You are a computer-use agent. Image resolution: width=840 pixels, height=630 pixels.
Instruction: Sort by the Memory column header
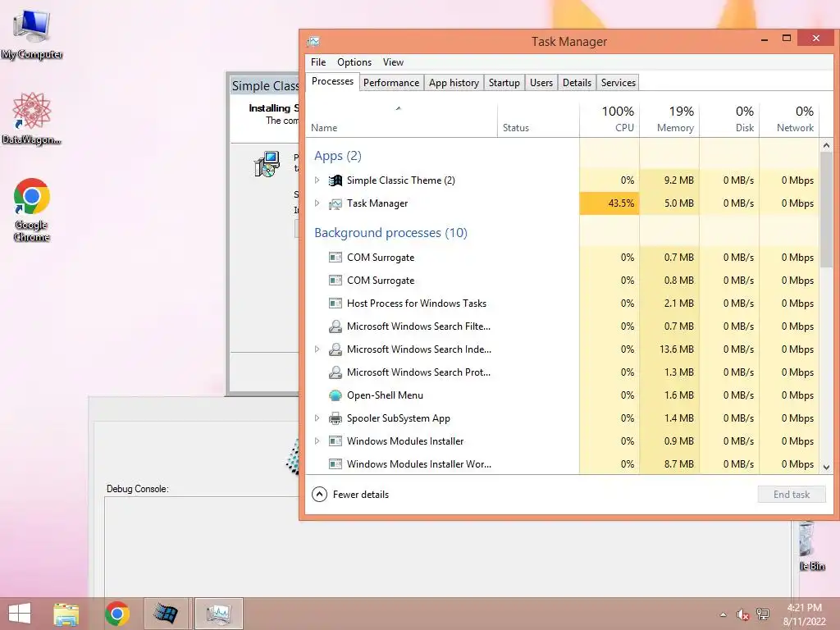click(669, 120)
